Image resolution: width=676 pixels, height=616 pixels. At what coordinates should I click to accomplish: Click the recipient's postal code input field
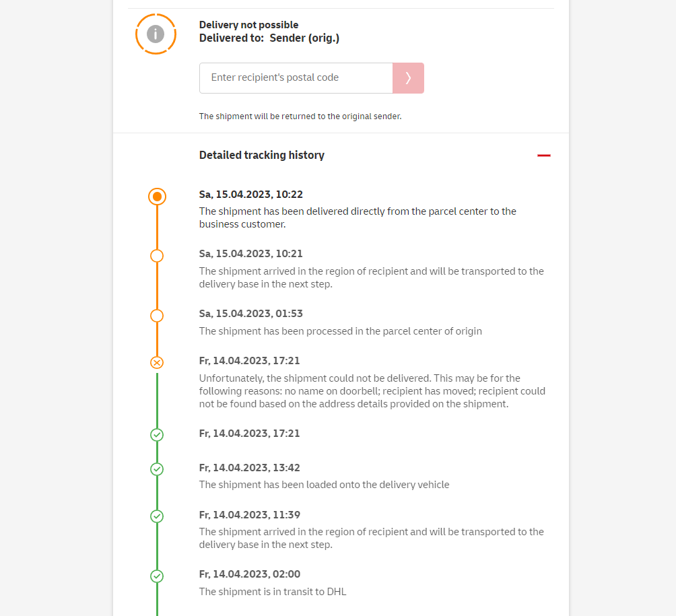[x=296, y=78]
